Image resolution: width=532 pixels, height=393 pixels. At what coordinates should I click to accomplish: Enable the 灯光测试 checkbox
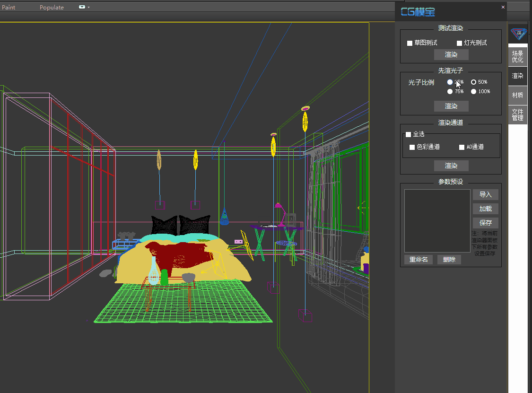(x=459, y=43)
